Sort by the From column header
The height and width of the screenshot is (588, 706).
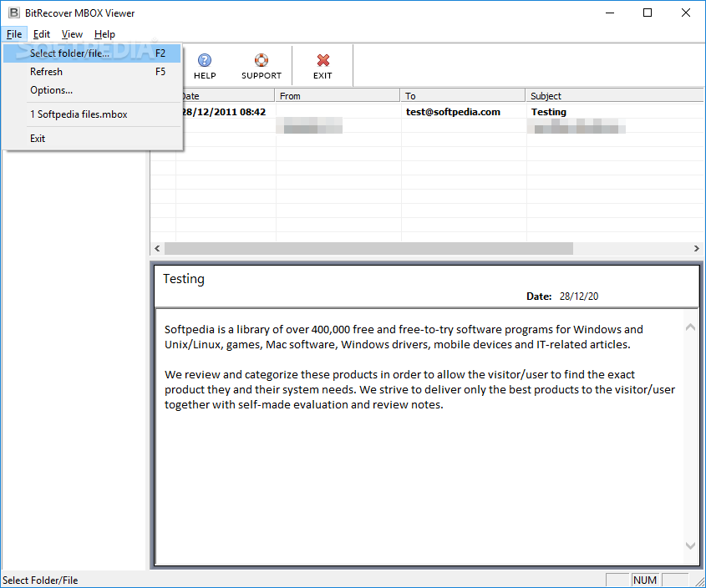338,96
